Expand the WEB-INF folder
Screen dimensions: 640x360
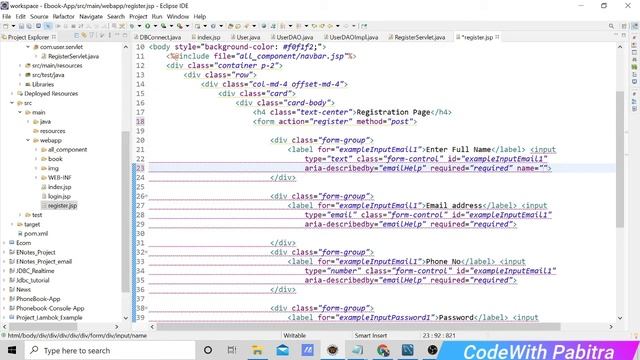(36, 178)
